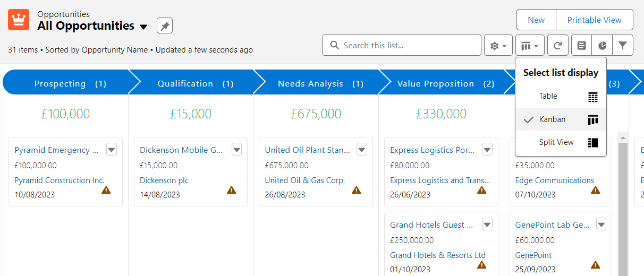Click the warning icon on Express Logistics card
Viewport: 644px width, 276px height.
(482, 190)
